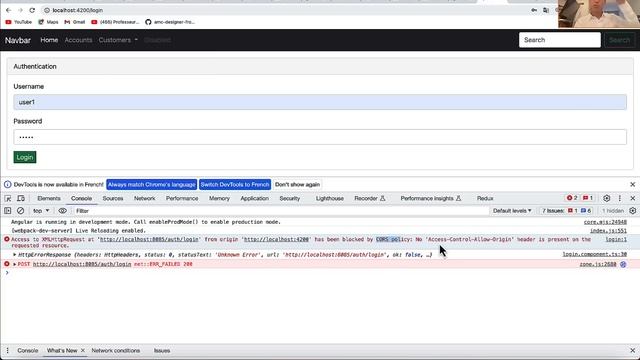Switch to the Application tab

tap(254, 198)
